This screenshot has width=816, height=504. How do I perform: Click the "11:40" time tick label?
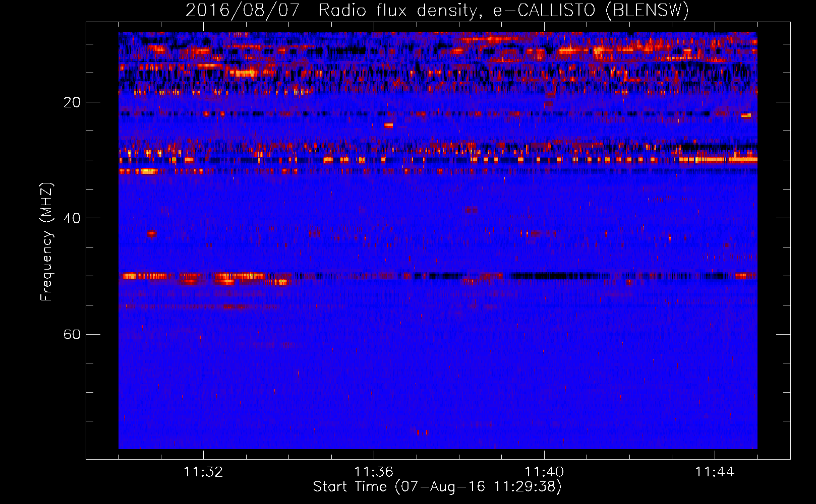click(544, 472)
